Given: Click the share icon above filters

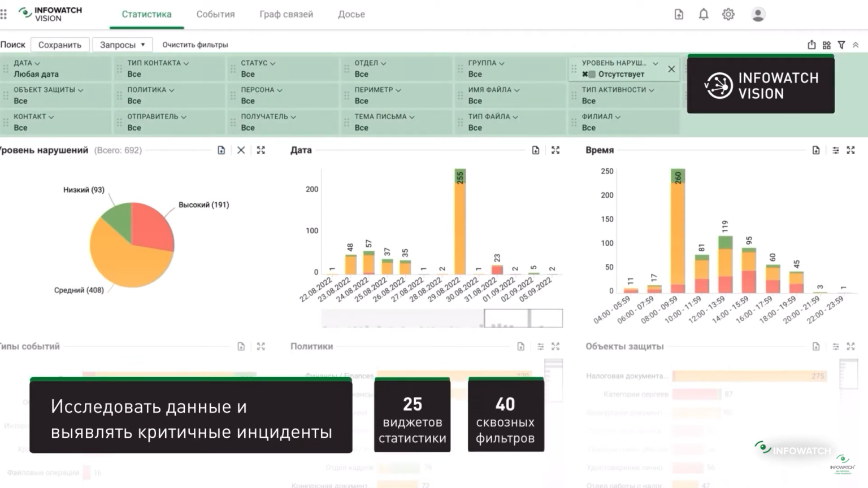Looking at the screenshot, I should (x=811, y=45).
